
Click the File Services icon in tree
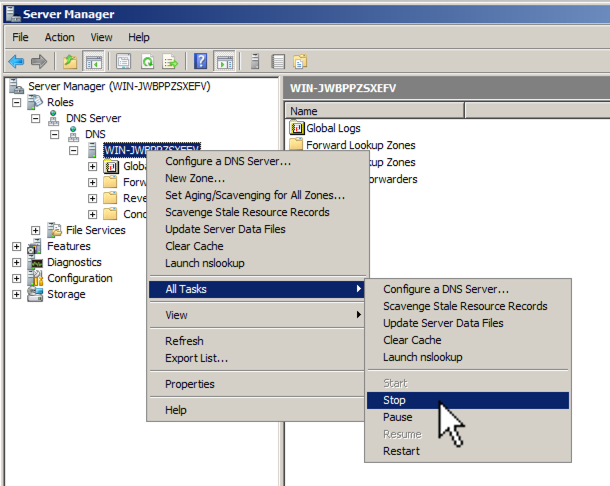[54, 230]
